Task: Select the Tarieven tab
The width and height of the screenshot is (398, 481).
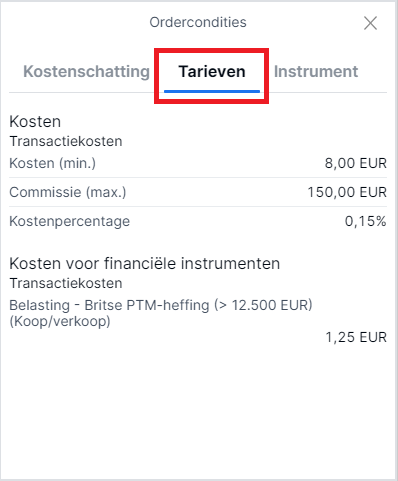Action: click(x=212, y=71)
